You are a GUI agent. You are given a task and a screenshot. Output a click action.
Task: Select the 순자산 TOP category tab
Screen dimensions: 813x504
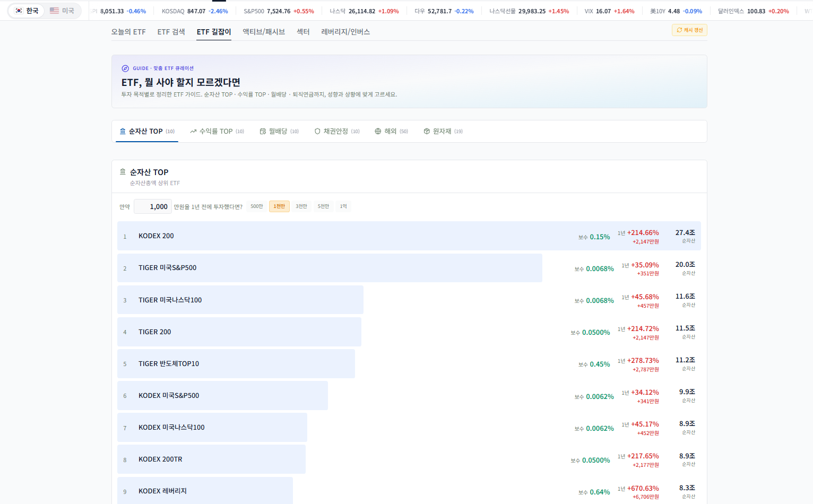tap(147, 131)
